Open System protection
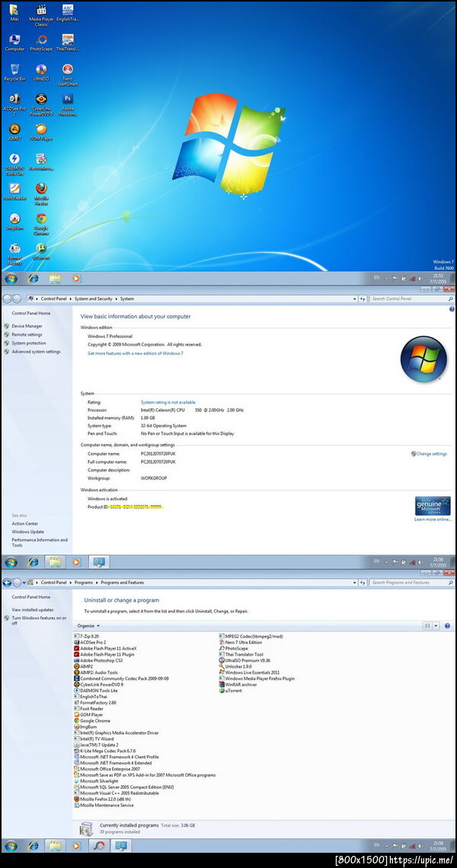This screenshot has height=868, width=457. tap(29, 343)
